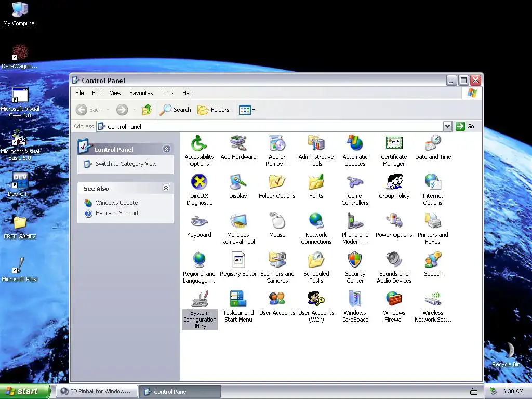Open Accessibility Options applet
The height and width of the screenshot is (399, 532).
point(199,151)
